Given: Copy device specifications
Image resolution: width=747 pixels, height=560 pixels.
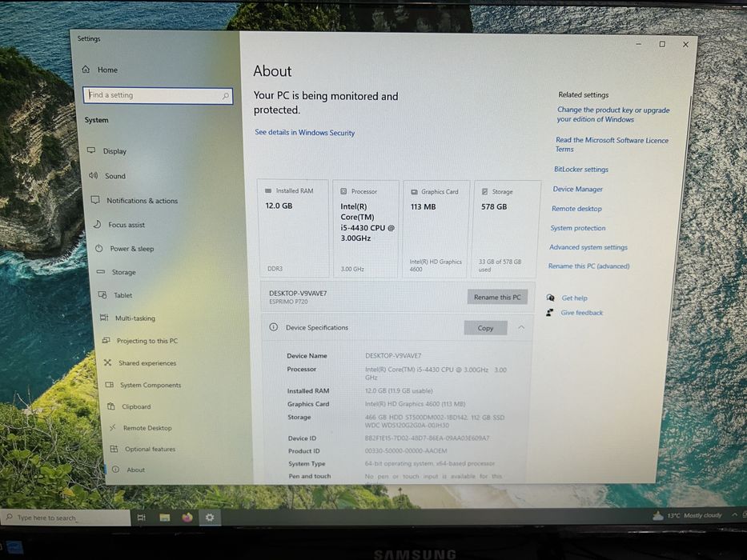Looking at the screenshot, I should tap(485, 328).
